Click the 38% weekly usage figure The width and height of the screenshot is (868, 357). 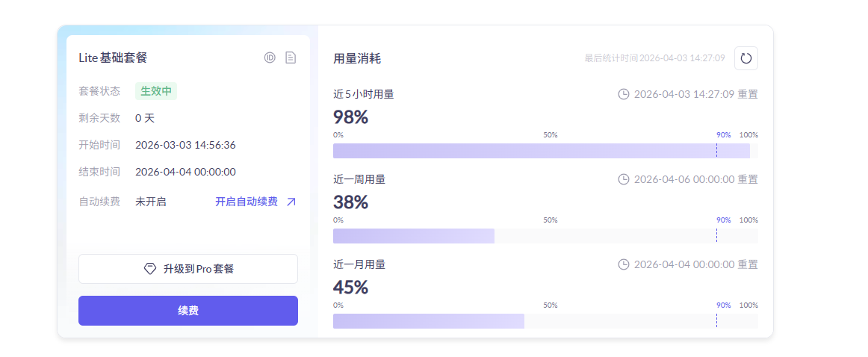(350, 202)
